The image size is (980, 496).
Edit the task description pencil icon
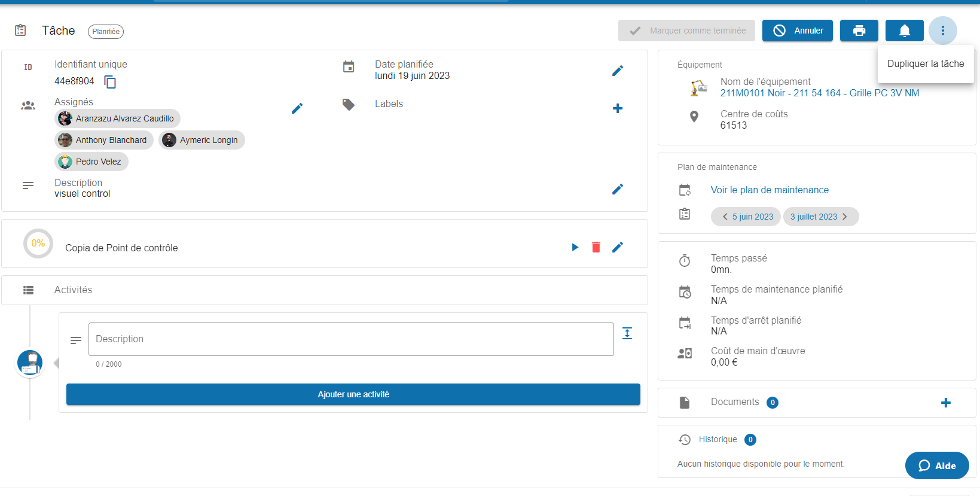[618, 189]
